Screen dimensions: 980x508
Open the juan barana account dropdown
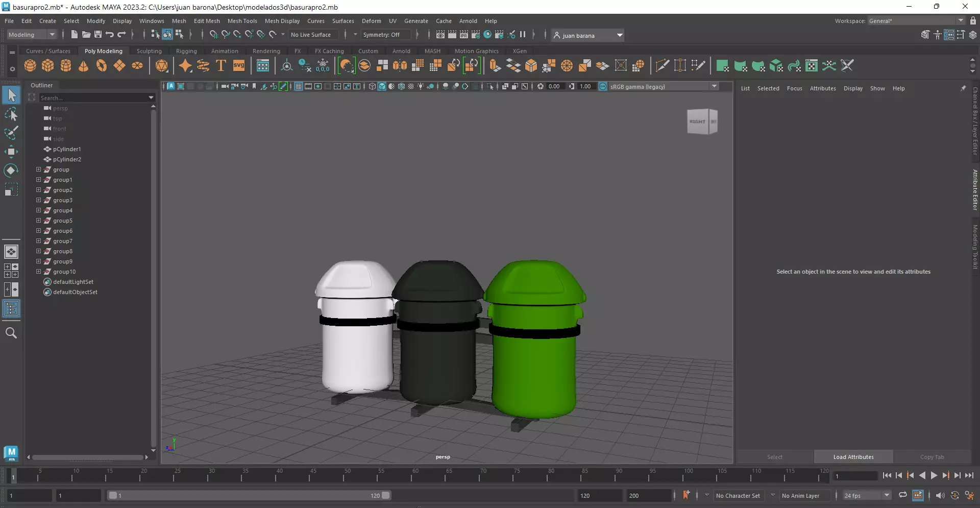pos(588,35)
